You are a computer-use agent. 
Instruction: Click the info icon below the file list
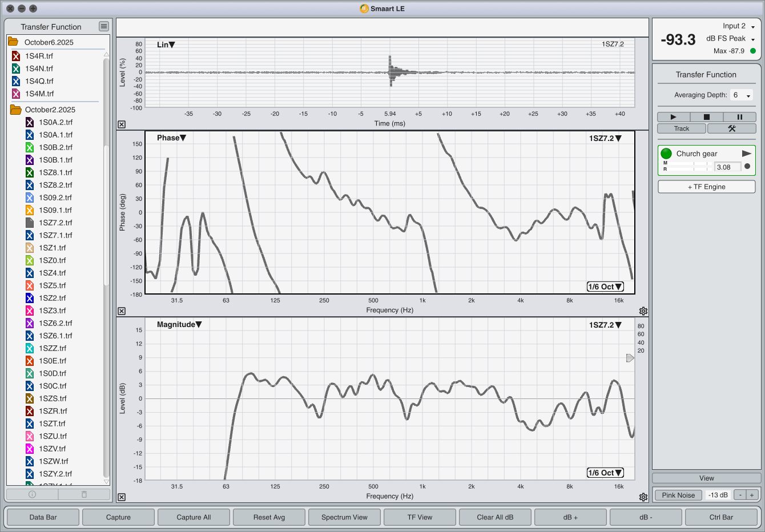33,494
